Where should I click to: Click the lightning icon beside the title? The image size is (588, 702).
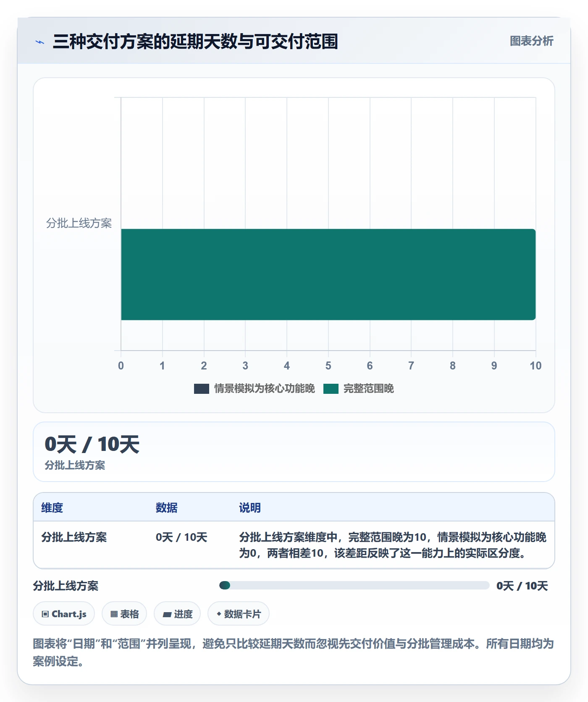[40, 42]
